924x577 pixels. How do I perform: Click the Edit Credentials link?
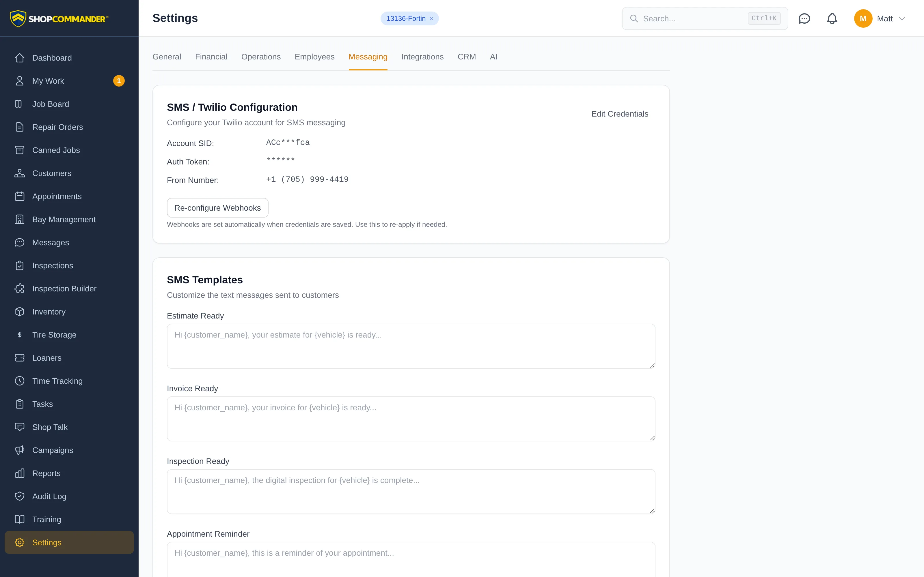pyautogui.click(x=620, y=114)
